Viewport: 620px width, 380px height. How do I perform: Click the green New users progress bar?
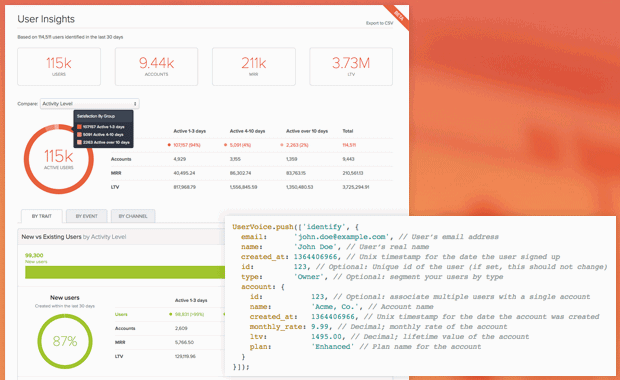point(125,272)
